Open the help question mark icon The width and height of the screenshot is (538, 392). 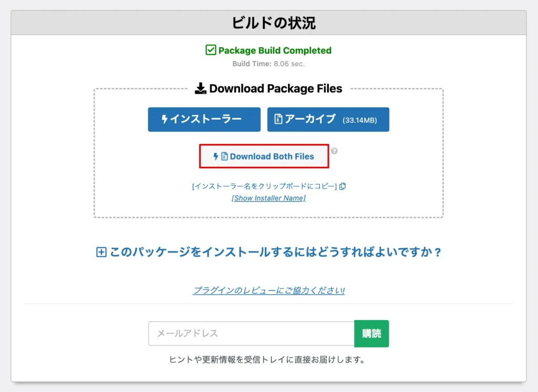pyautogui.click(x=334, y=151)
